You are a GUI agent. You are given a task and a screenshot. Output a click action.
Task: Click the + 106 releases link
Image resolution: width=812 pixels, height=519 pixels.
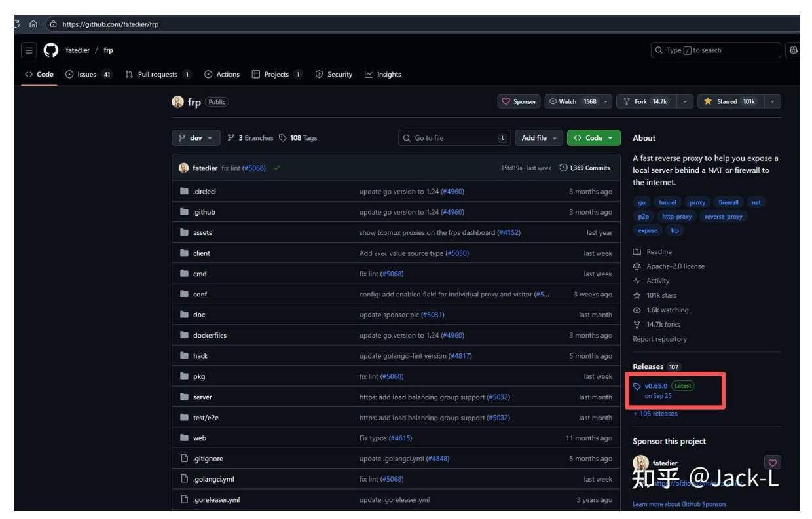[655, 414]
